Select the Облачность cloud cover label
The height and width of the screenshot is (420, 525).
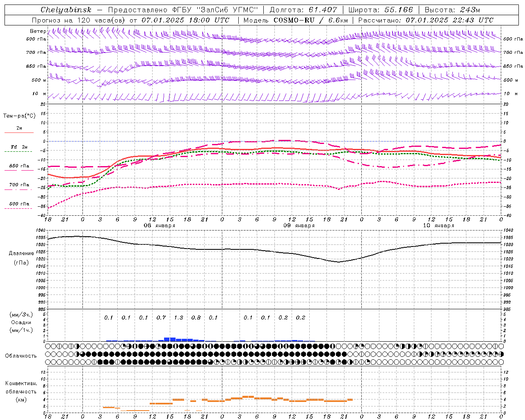point(21,356)
